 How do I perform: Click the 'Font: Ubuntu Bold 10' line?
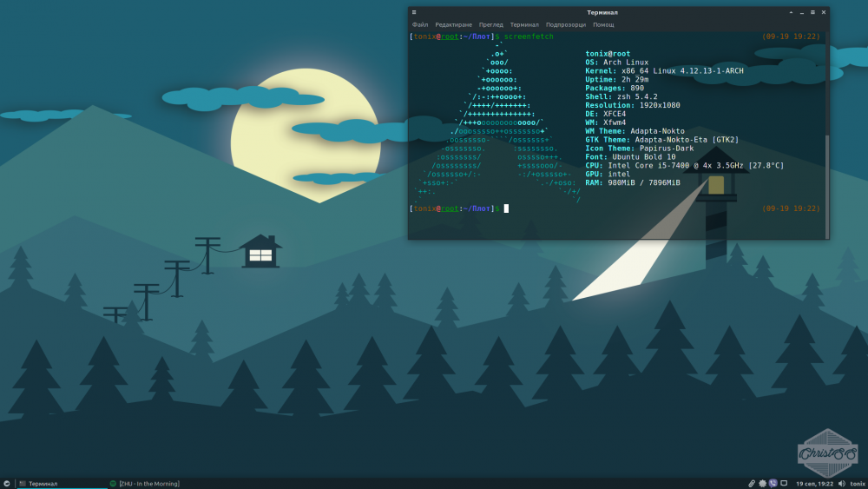pyautogui.click(x=630, y=156)
